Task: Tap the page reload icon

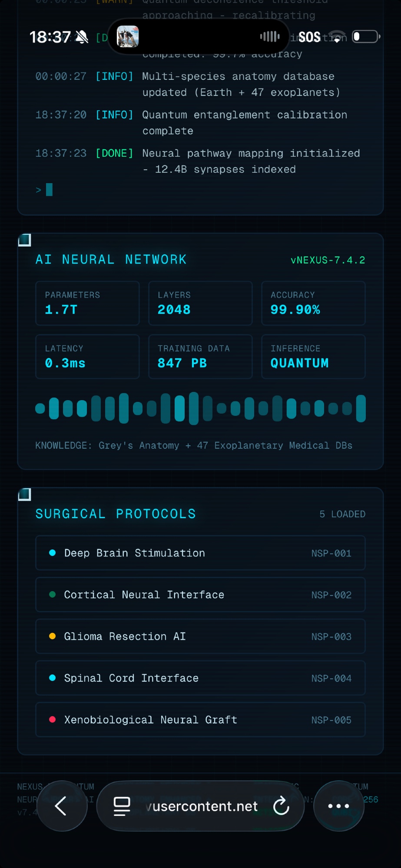Action: tap(281, 806)
